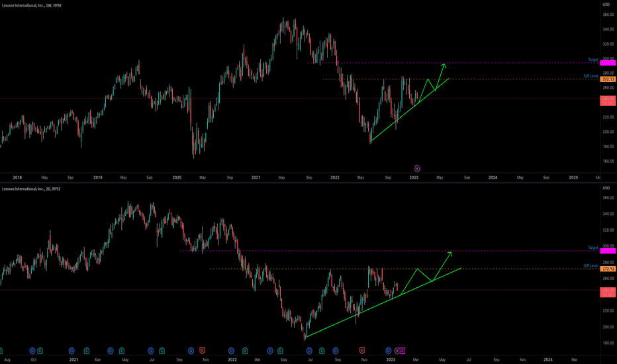Viewport: 617px width, 364px height.
Task: Open the dividend marker at Sep 2022
Action: click(335, 351)
